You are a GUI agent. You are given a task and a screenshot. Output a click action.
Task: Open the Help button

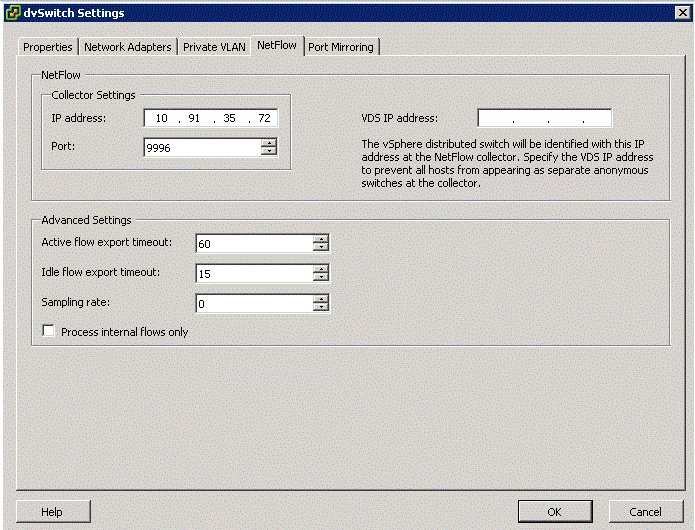coord(53,512)
